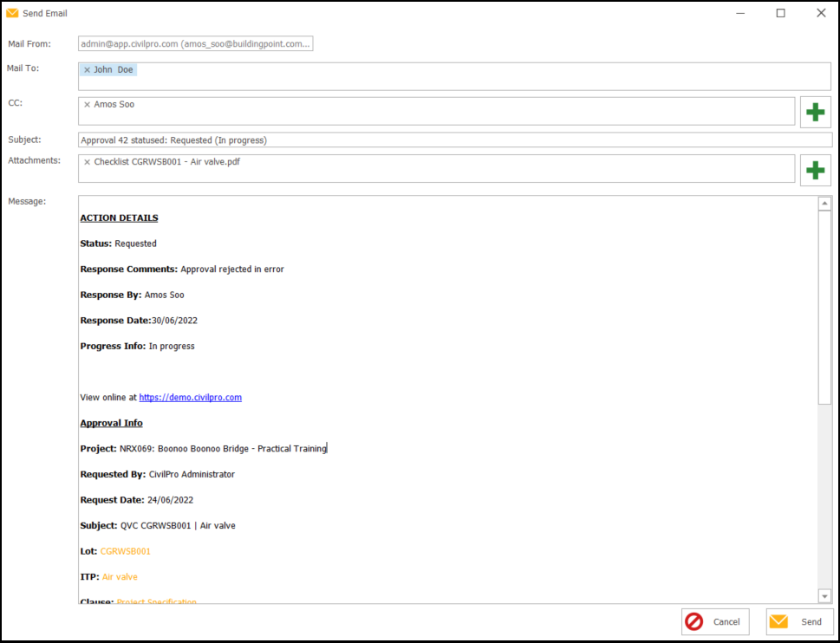Remove Amos Soo from CC field

click(87, 105)
